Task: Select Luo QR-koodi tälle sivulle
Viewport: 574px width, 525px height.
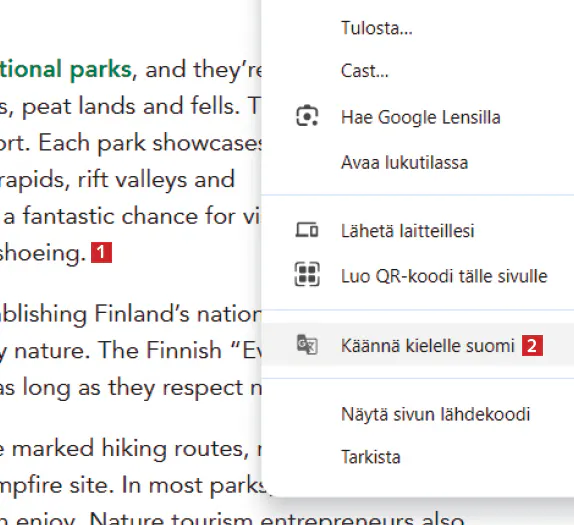Action: [x=417, y=276]
